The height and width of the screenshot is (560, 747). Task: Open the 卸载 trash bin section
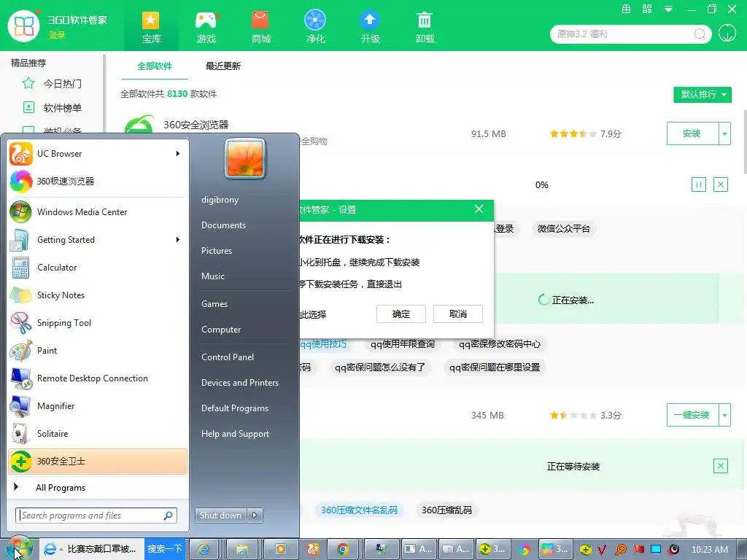pos(425,27)
